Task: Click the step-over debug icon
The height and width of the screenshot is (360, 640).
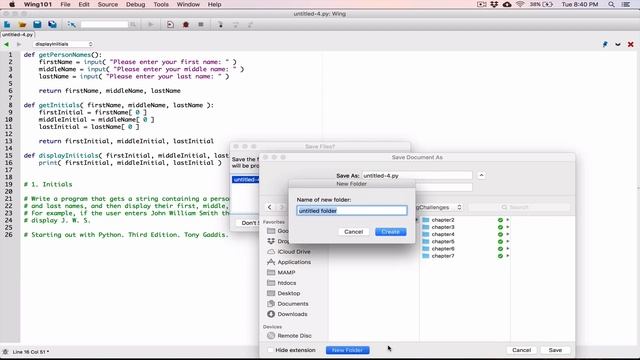Action: pos(236,24)
